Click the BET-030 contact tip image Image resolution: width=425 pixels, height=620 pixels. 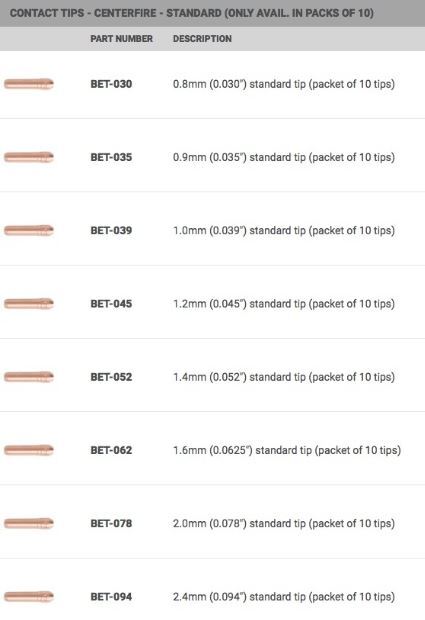[29, 84]
